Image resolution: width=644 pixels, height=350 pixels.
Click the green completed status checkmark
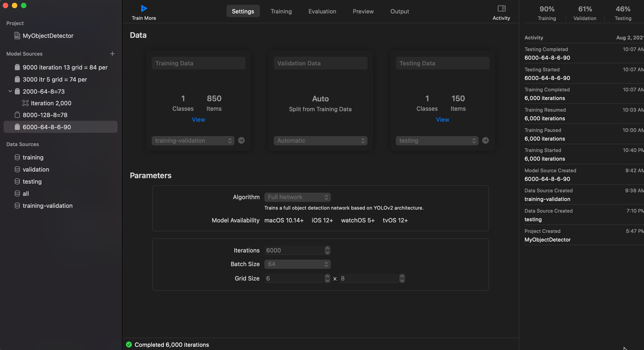pyautogui.click(x=129, y=345)
